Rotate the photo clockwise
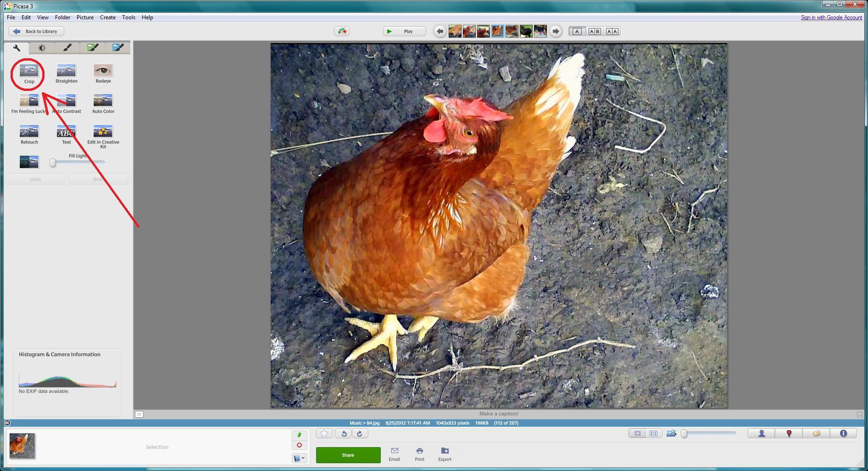This screenshot has height=471, width=868. pyautogui.click(x=360, y=434)
